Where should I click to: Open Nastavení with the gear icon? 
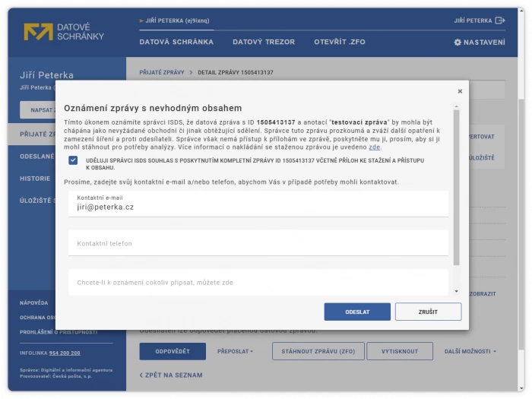[480, 43]
